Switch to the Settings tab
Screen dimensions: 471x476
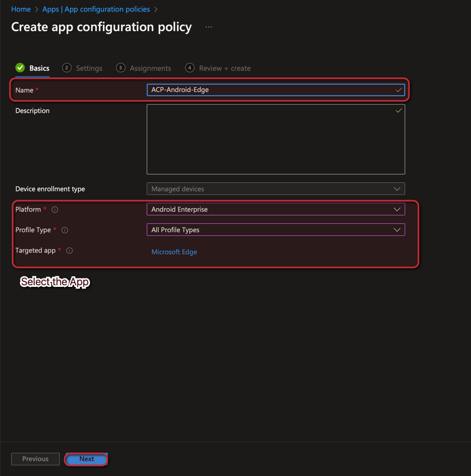(89, 68)
